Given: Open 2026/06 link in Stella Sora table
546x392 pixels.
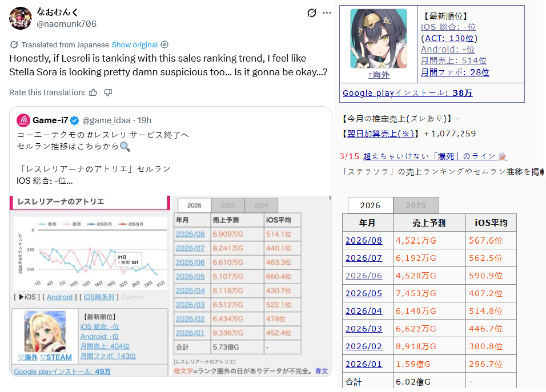Looking at the screenshot, I should coord(364,276).
